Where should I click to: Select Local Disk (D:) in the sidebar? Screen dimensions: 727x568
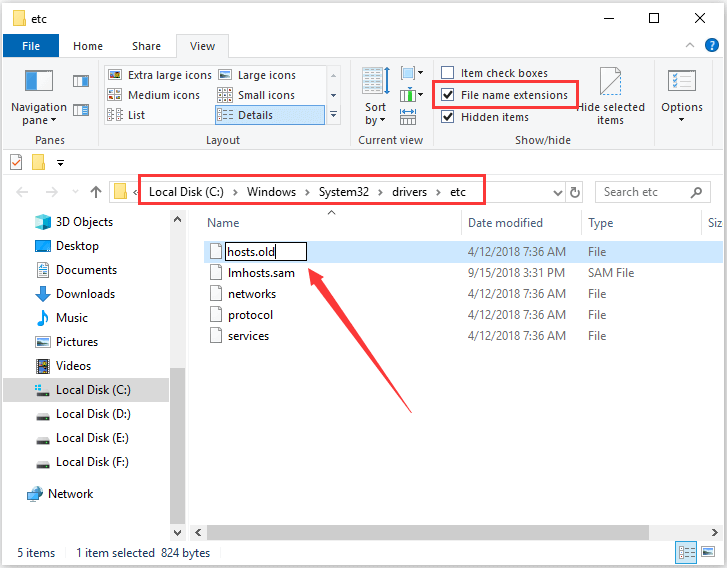pyautogui.click(x=83, y=414)
